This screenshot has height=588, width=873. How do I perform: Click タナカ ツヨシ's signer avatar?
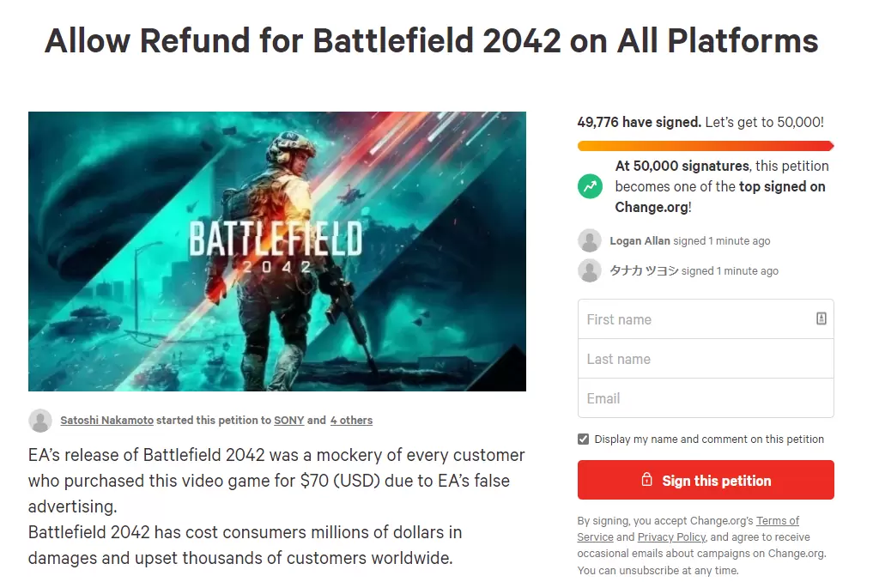pos(590,271)
